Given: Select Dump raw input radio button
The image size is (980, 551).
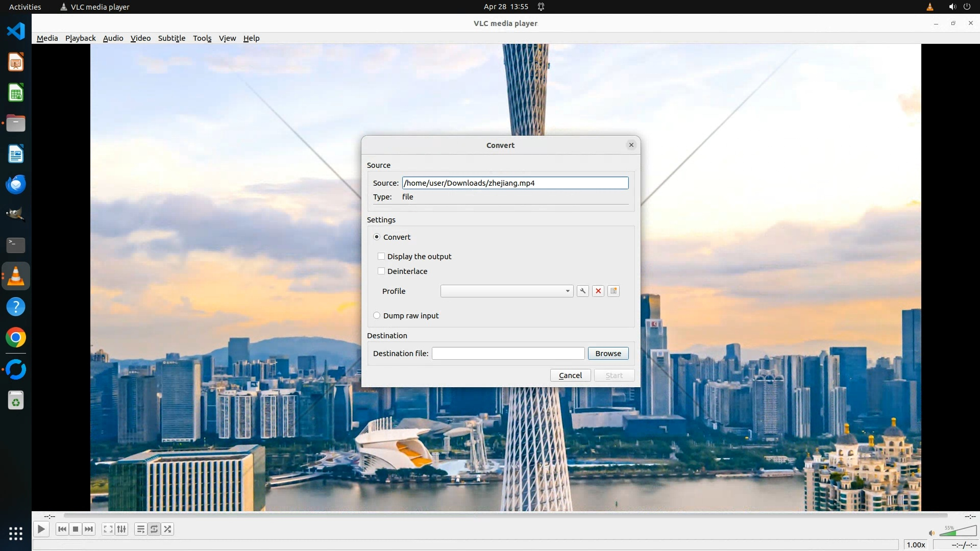Looking at the screenshot, I should pyautogui.click(x=377, y=315).
